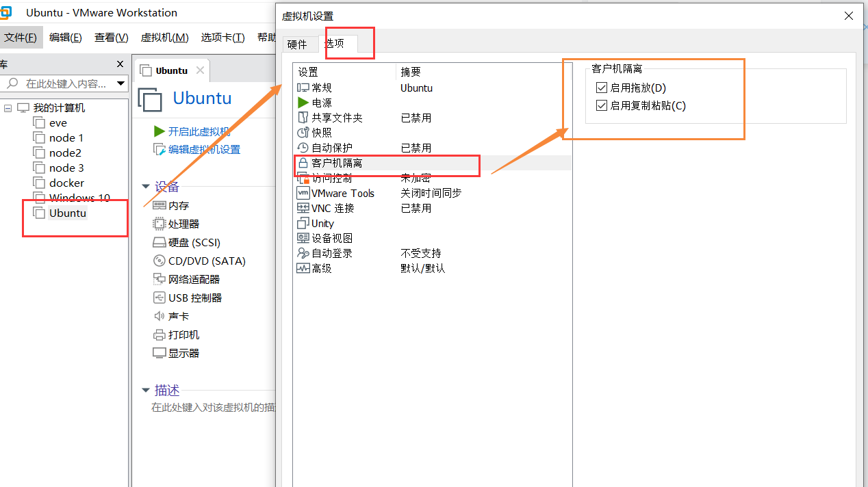
Task: Click the AutoProtect (自动保护) clock icon
Action: 303,148
